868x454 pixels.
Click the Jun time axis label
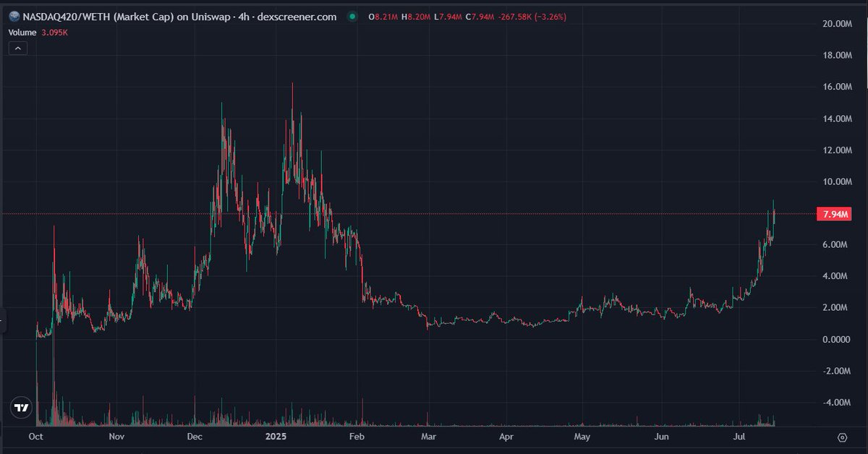pos(660,437)
